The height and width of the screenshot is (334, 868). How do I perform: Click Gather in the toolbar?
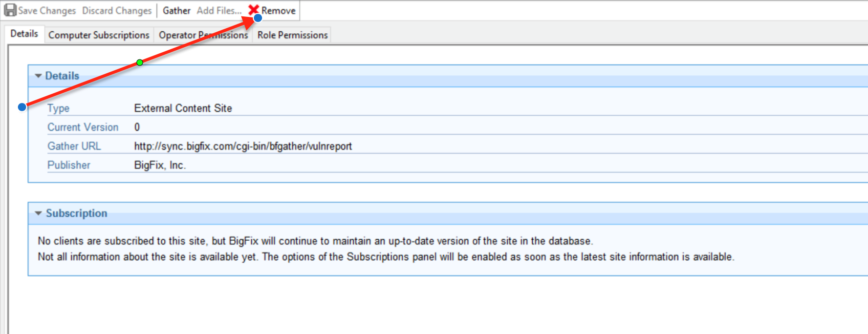(x=177, y=11)
